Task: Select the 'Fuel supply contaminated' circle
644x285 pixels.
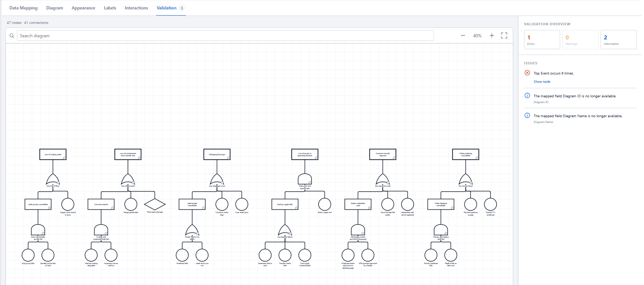Action: click(x=305, y=255)
